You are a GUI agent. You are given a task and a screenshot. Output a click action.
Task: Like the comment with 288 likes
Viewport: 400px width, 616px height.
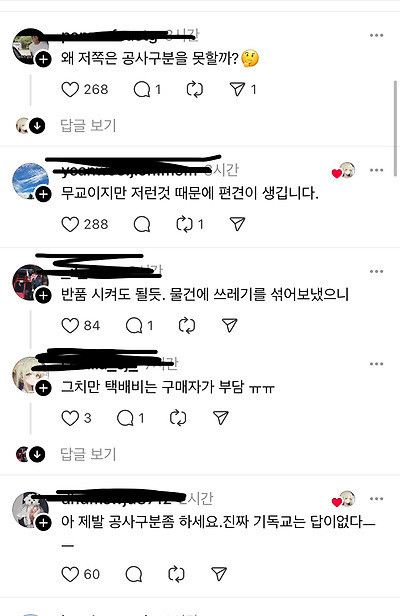point(70,224)
